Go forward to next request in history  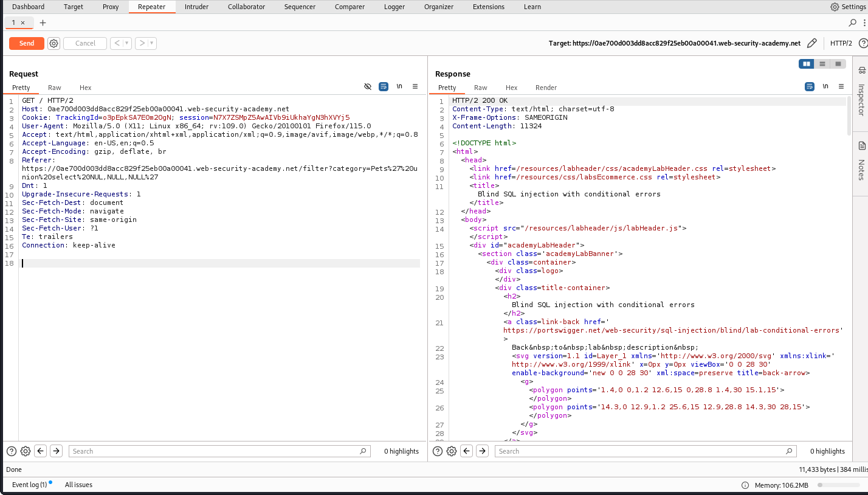click(141, 43)
